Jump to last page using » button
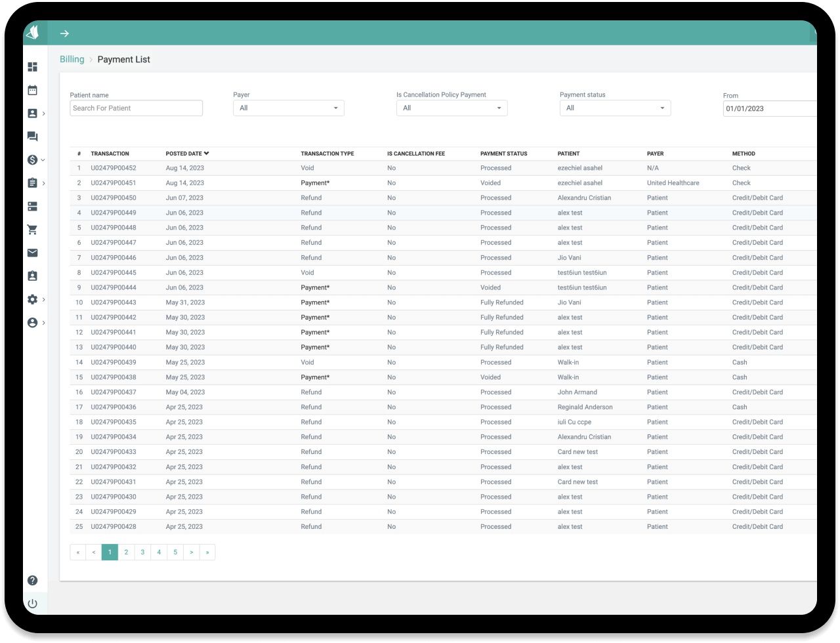This screenshot has width=840, height=643. pos(207,552)
